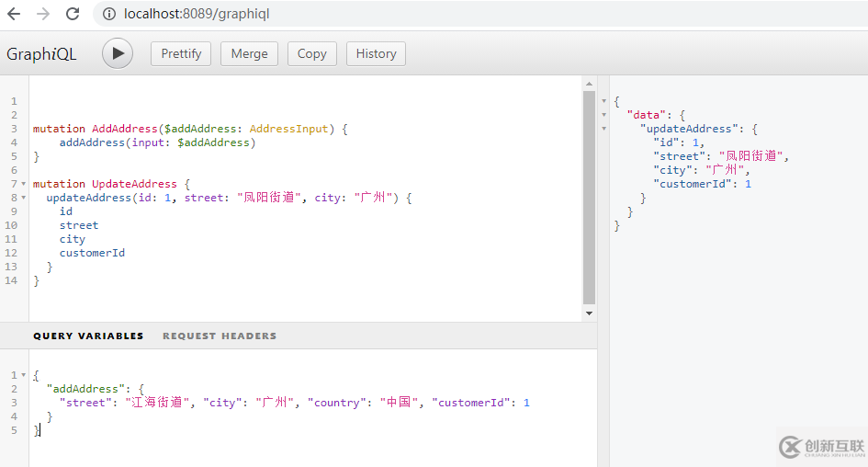Click line number 5 in variables gutter
The width and height of the screenshot is (868, 467).
(14, 430)
